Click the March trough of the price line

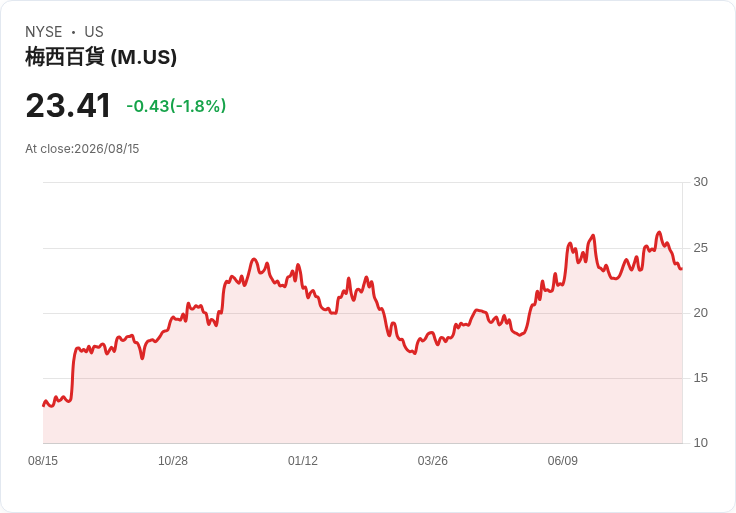coord(414,353)
